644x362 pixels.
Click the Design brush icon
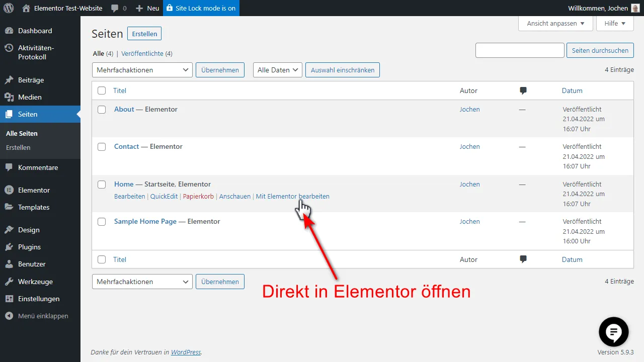coord(9,230)
